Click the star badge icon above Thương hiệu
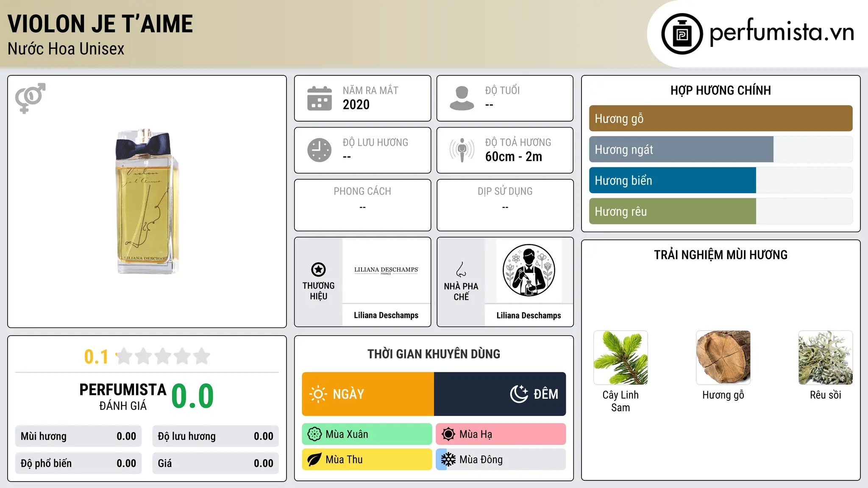Viewport: 868px width, 488px height. pos(318,269)
